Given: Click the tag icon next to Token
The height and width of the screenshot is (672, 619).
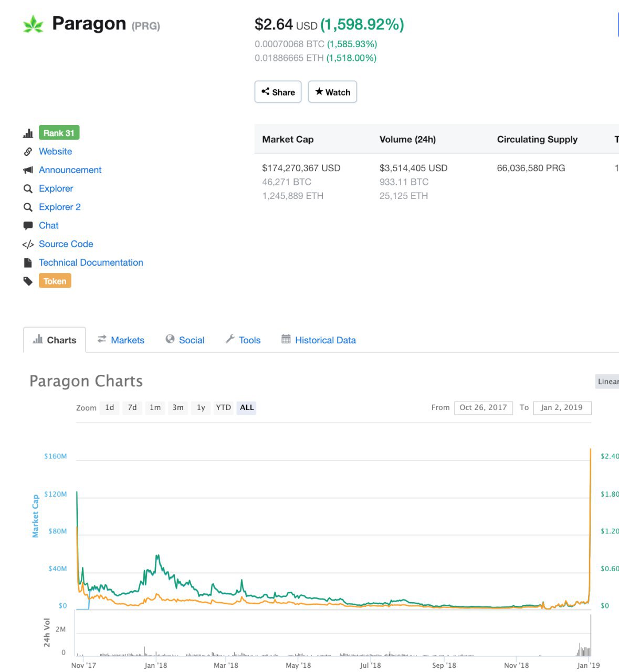Looking at the screenshot, I should (x=28, y=281).
